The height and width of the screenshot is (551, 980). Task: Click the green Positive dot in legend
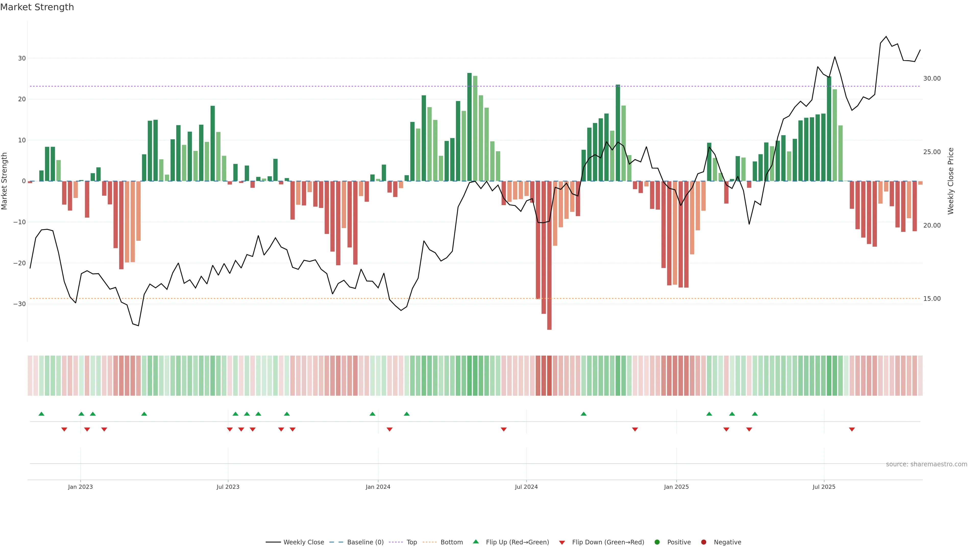[657, 542]
